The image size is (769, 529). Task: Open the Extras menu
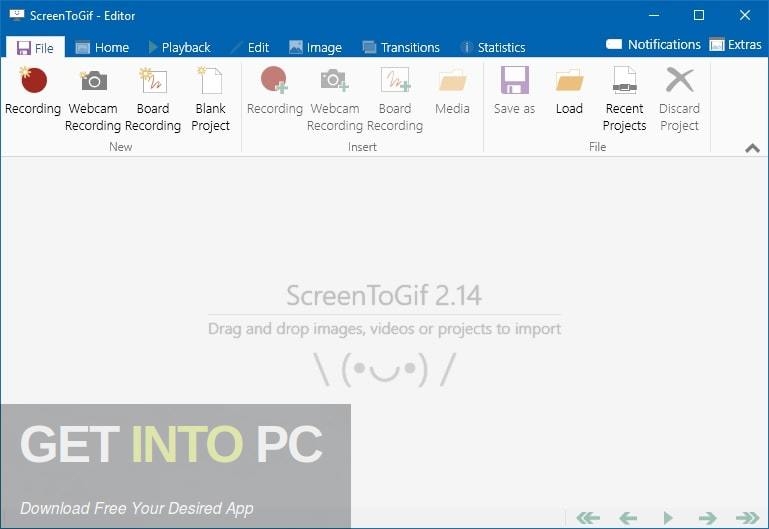(736, 45)
